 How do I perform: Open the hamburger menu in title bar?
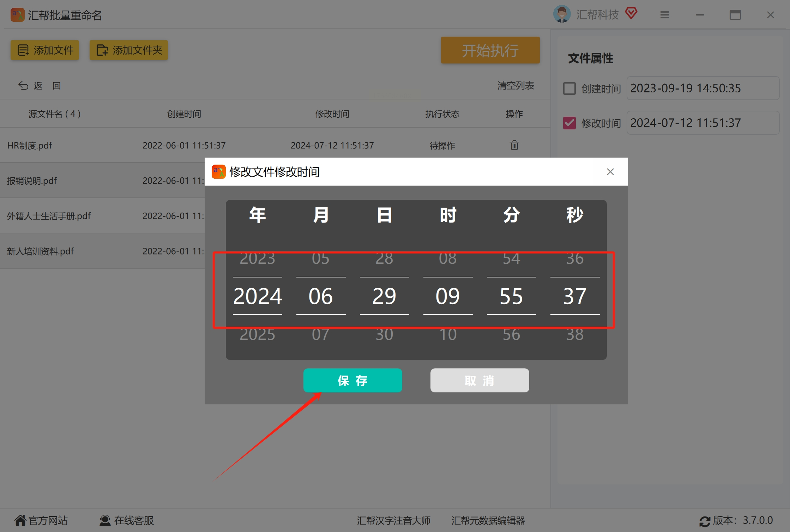(664, 15)
